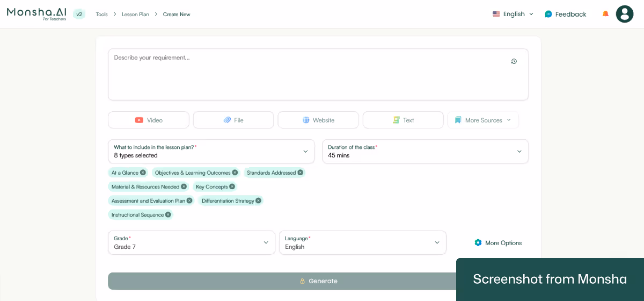Viewport: 644px width, 301px height.
Task: Focus the Describe your requirement text box
Action: [x=318, y=75]
